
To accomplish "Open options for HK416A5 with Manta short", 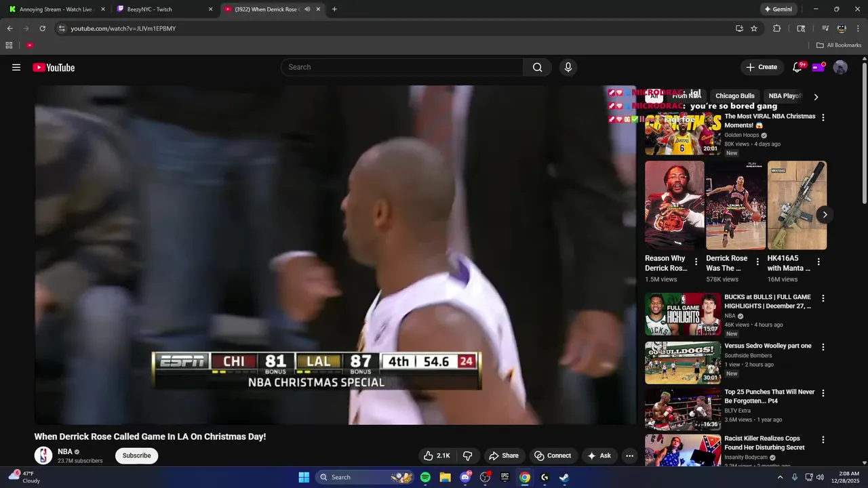I will [x=818, y=262].
